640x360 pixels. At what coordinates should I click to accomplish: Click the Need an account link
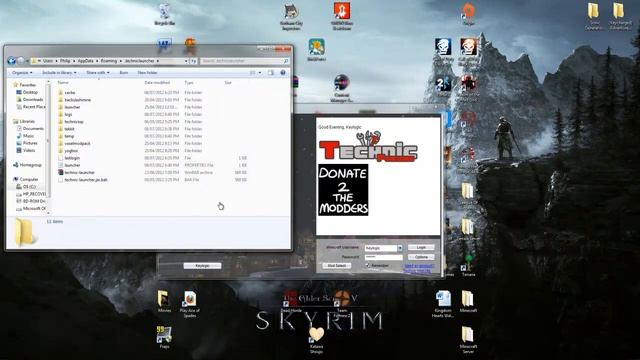[x=419, y=266]
